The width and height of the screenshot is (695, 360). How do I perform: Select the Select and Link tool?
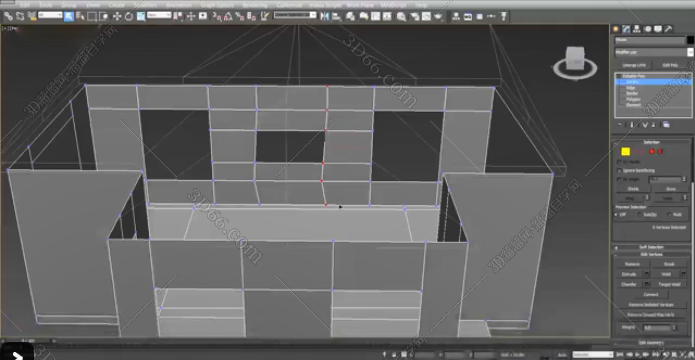pyautogui.click(x=8, y=16)
